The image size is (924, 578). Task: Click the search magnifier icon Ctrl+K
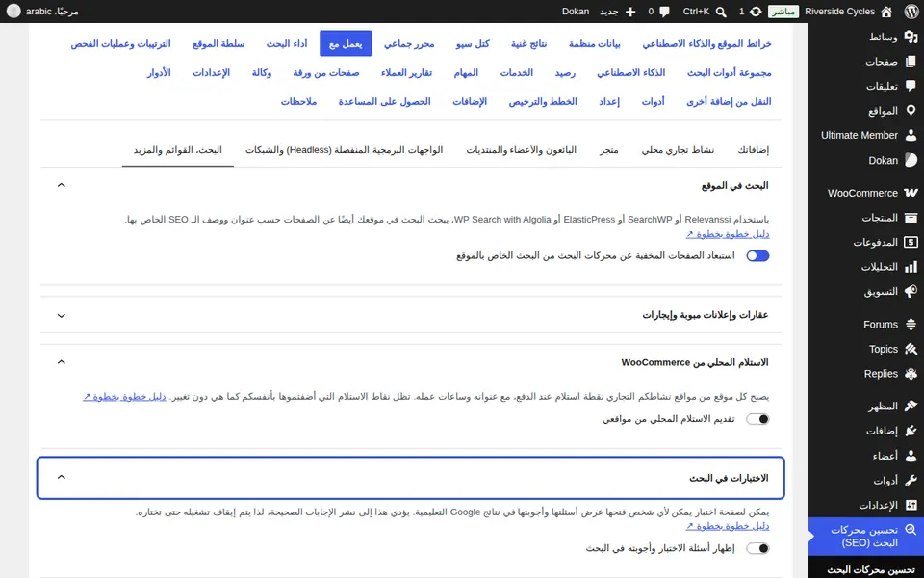(721, 12)
